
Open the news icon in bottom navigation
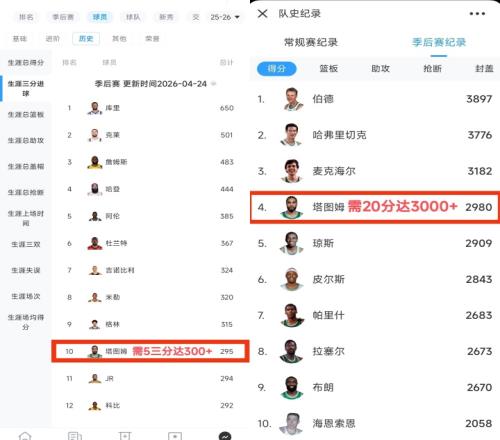pyautogui.click(x=75, y=436)
